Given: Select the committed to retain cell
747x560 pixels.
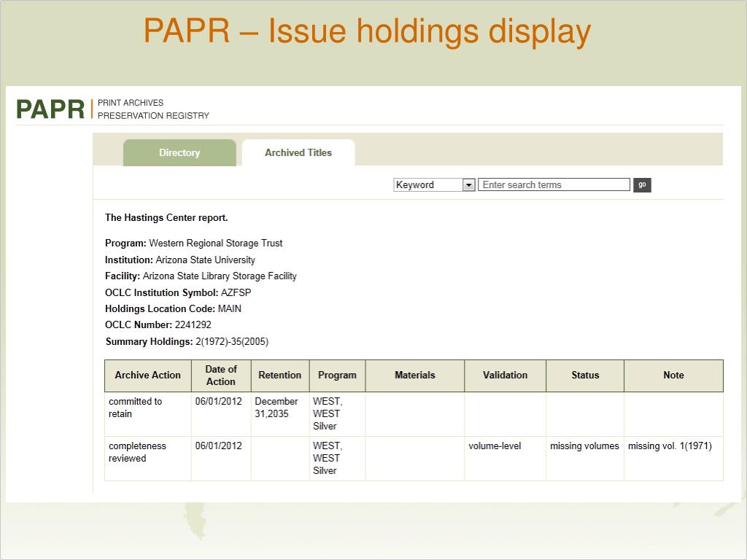Looking at the screenshot, I should (x=147, y=414).
